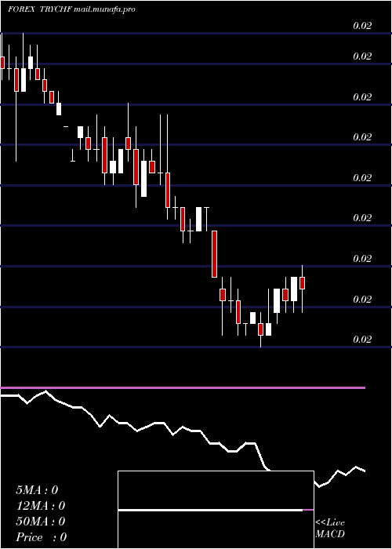
Task: Click the white MACD histogram box
Action: [x=216, y=510]
